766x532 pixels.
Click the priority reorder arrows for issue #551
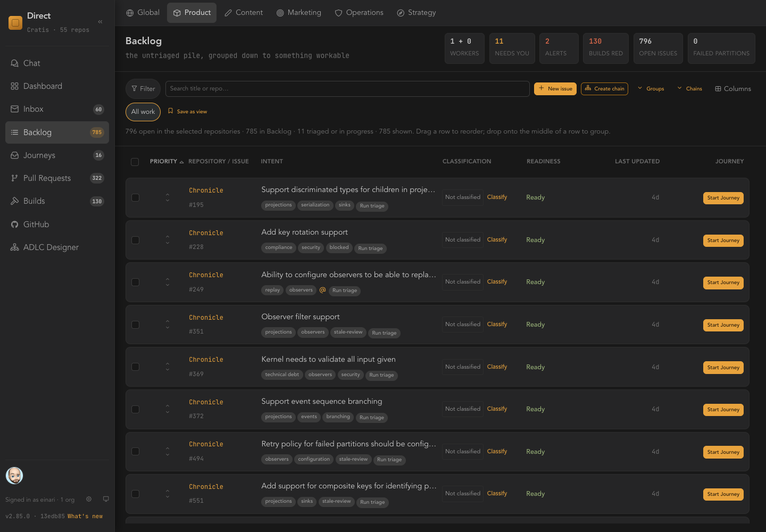168,494
